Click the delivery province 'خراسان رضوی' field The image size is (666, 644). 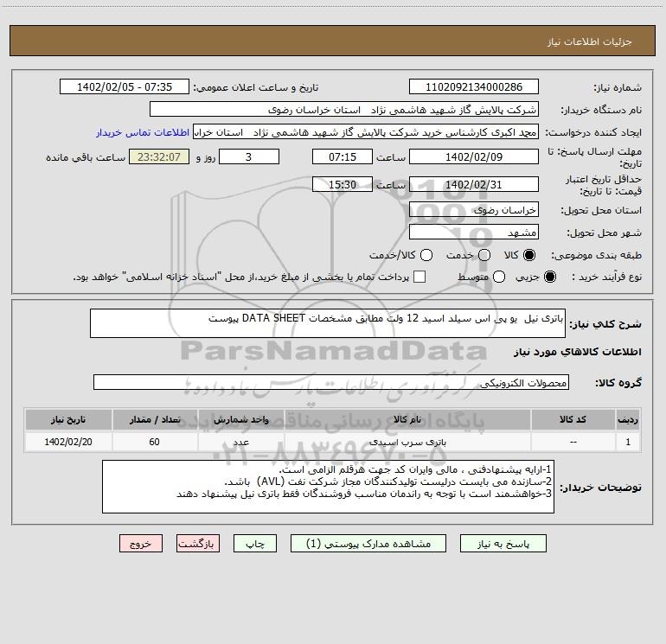pyautogui.click(x=473, y=209)
